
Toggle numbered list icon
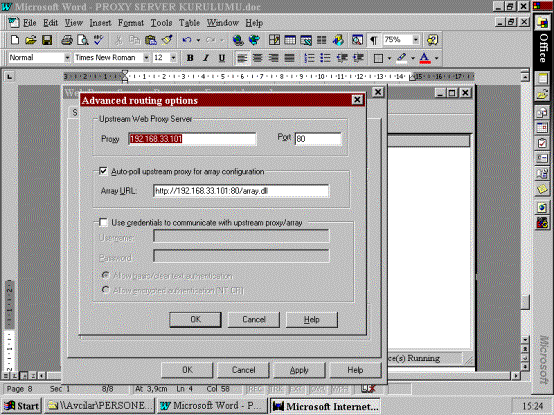(310, 58)
